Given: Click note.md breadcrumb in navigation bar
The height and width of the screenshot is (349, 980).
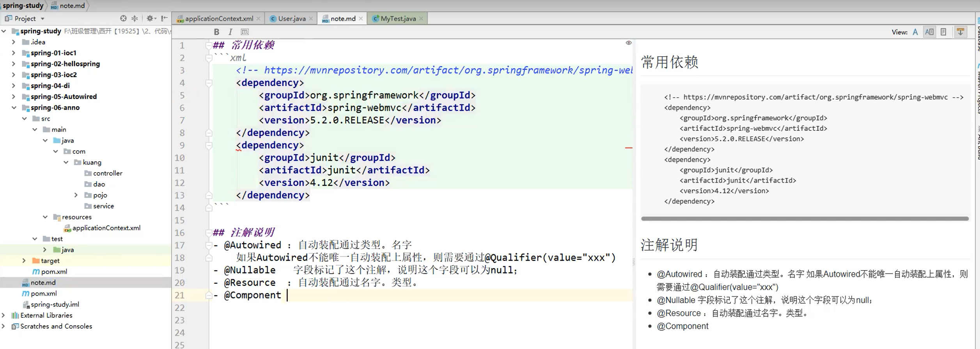Looking at the screenshot, I should (x=68, y=5).
